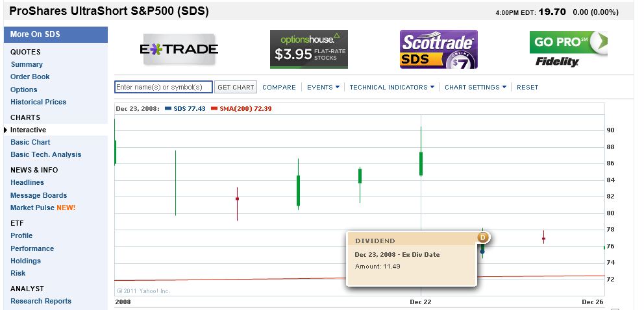Click the 19.70 last price value
Image resolution: width=644 pixels, height=310 pixels.
tap(552, 12)
